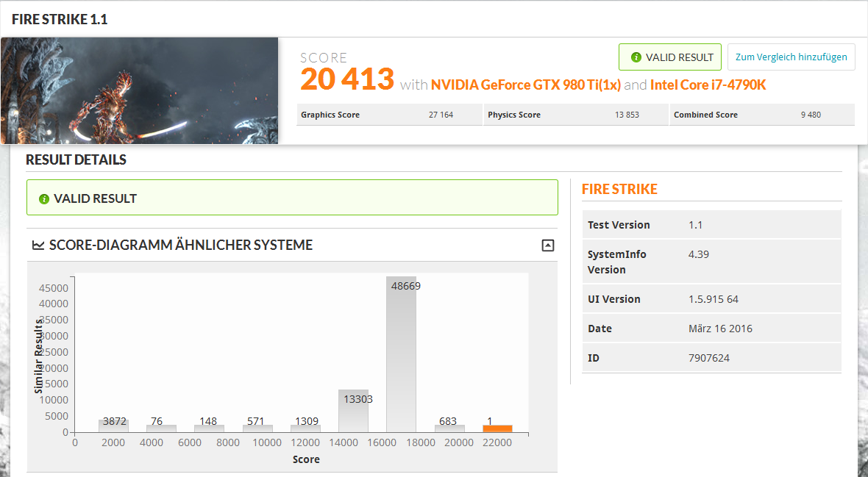
Task: Click the 16000 x-axis tick label
Action: pos(382,442)
